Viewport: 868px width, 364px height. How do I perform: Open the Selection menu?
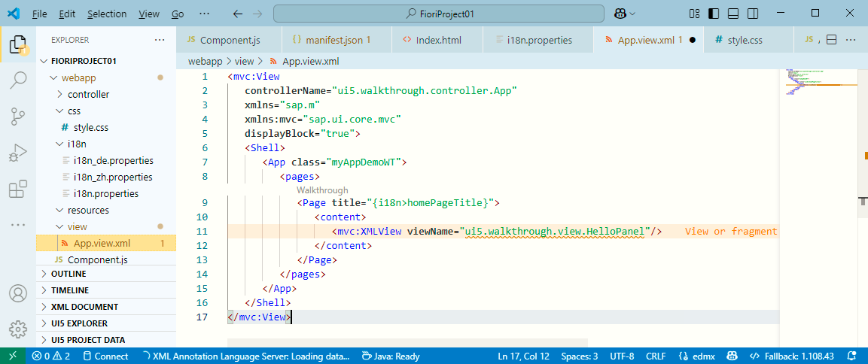(x=107, y=14)
